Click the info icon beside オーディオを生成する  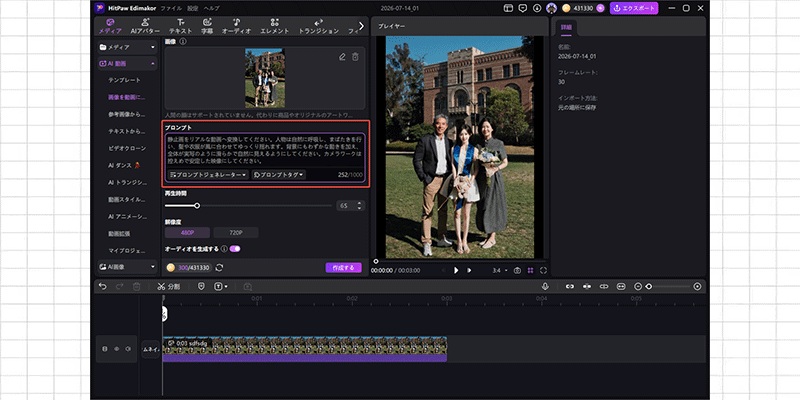coord(224,249)
